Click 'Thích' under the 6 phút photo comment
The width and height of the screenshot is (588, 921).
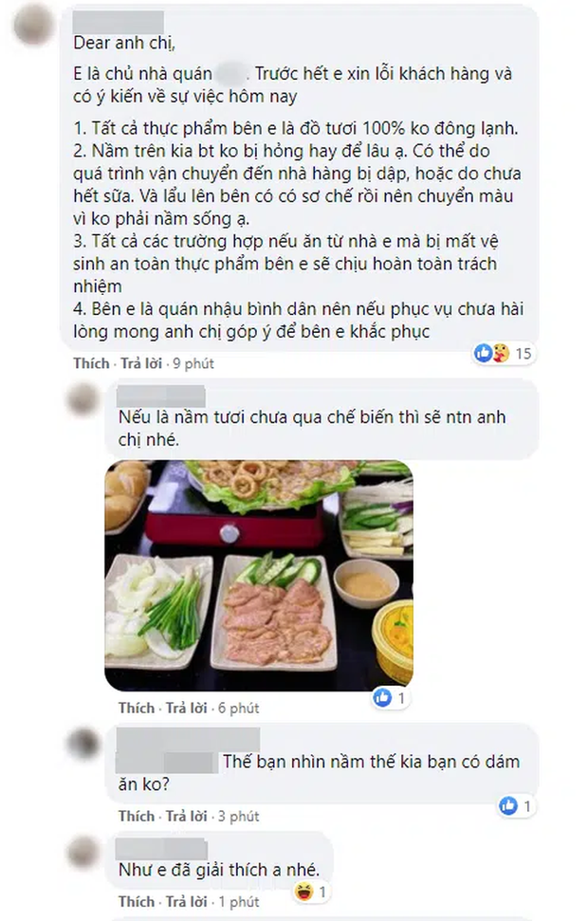click(x=137, y=708)
